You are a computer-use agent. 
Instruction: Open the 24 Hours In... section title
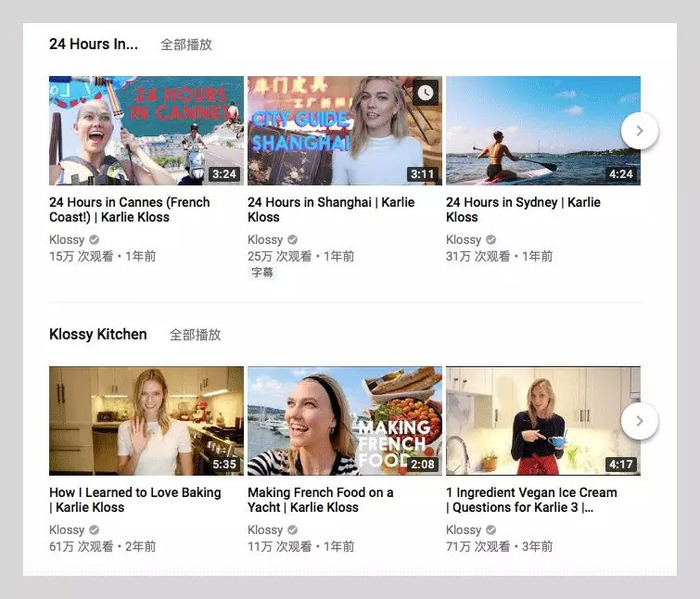93,44
